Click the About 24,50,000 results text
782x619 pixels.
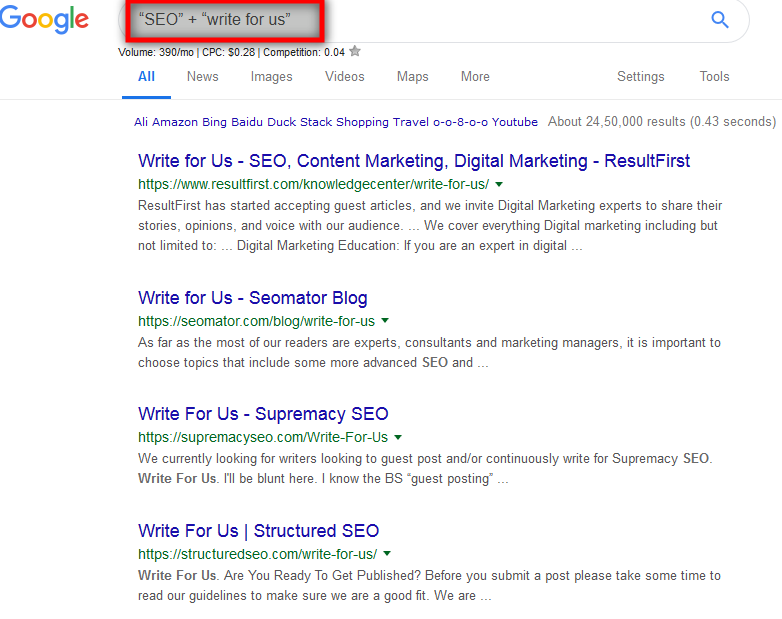[x=662, y=122]
